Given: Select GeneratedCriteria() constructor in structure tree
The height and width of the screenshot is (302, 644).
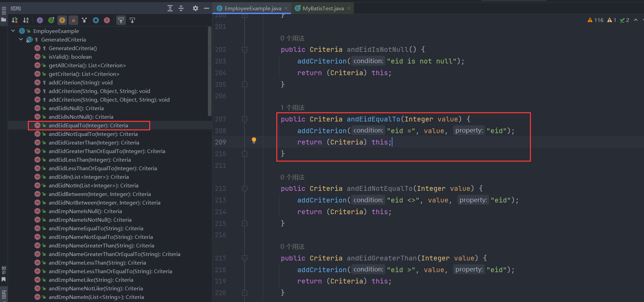Looking at the screenshot, I should click(x=73, y=48).
